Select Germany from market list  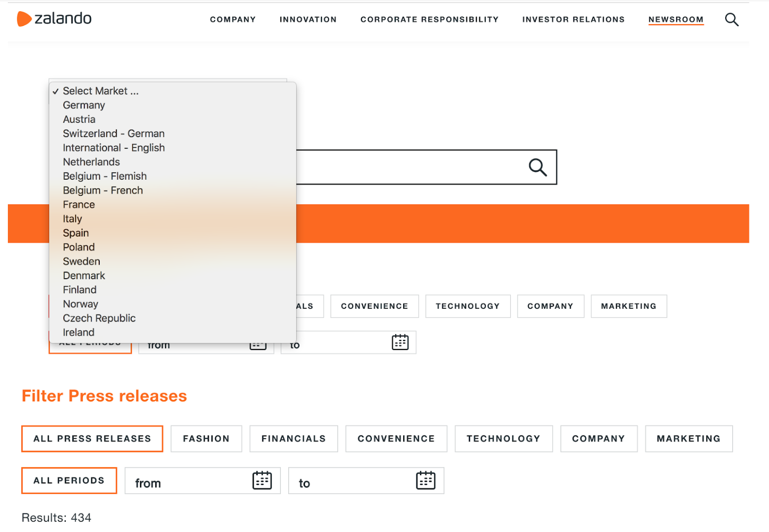coord(173,105)
